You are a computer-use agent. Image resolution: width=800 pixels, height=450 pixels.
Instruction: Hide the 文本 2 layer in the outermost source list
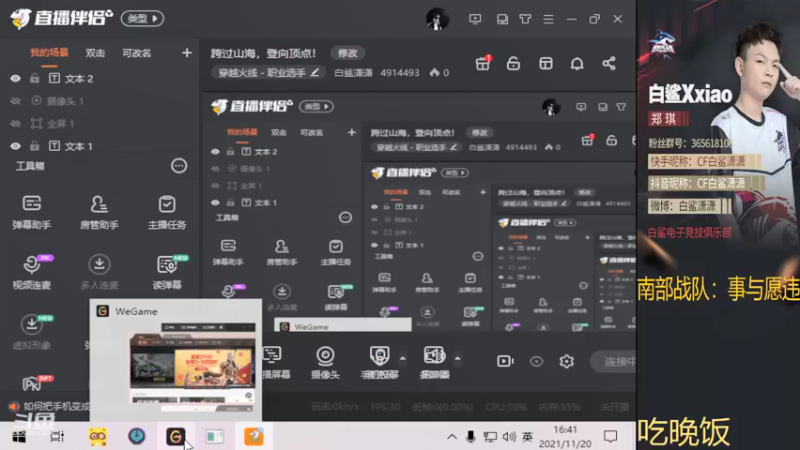15,79
